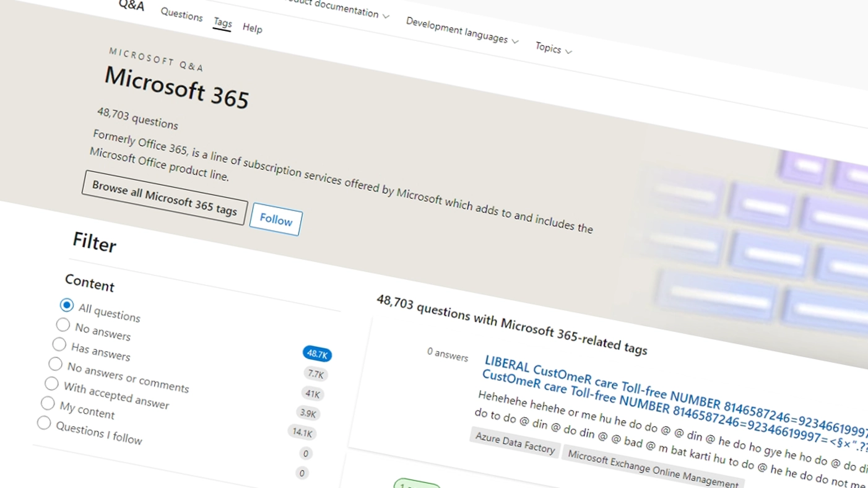Click the blue 48.7K count badge
Image resolution: width=868 pixels, height=488 pixels.
[x=316, y=354]
